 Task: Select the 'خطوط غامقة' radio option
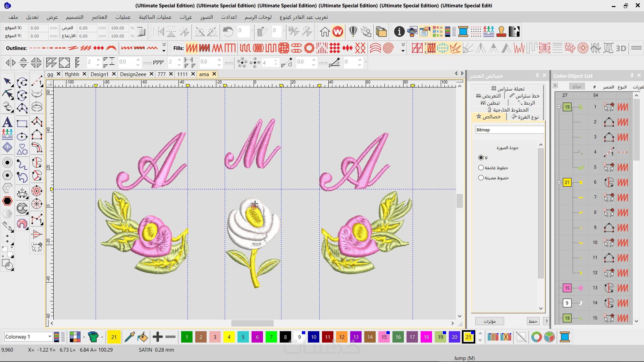[x=481, y=168]
